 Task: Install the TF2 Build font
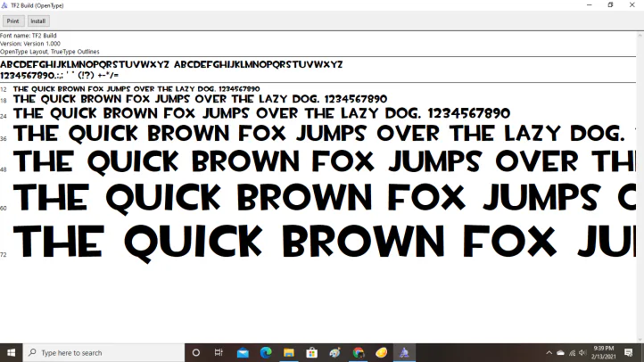(38, 21)
